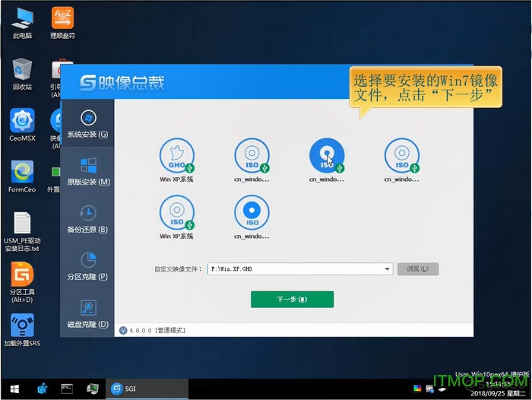Select the cn_windo ISO in second row
This screenshot has width=532, height=400.
click(x=252, y=214)
